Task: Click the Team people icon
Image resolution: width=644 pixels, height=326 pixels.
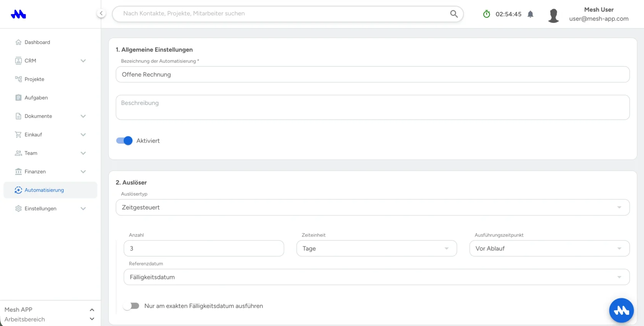Action: [x=18, y=153]
